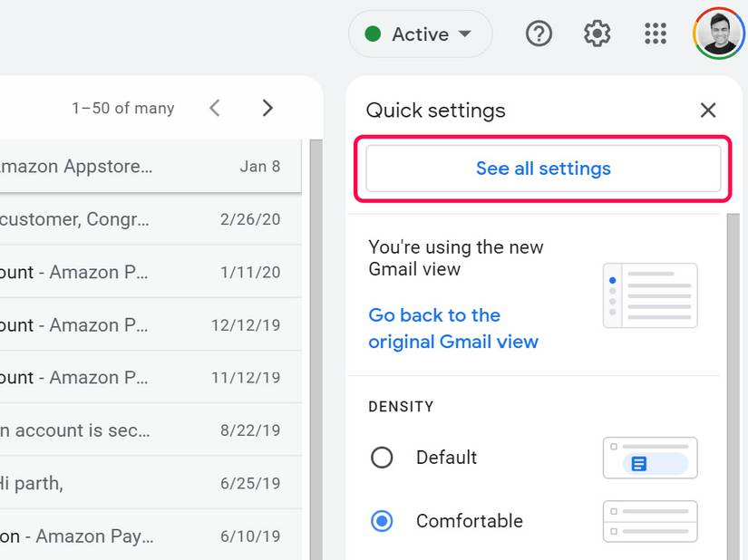Click the Comfortable density preview image
The image size is (748, 560).
(649, 521)
